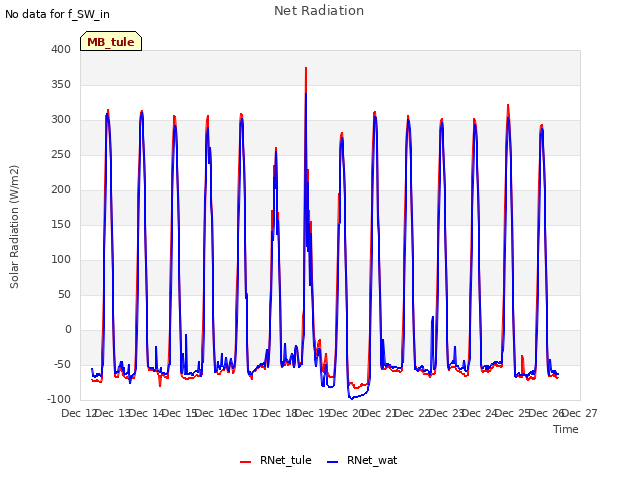Click the blue RNet_wat legend color marker
Screen dimensions: 640x480
point(333,462)
